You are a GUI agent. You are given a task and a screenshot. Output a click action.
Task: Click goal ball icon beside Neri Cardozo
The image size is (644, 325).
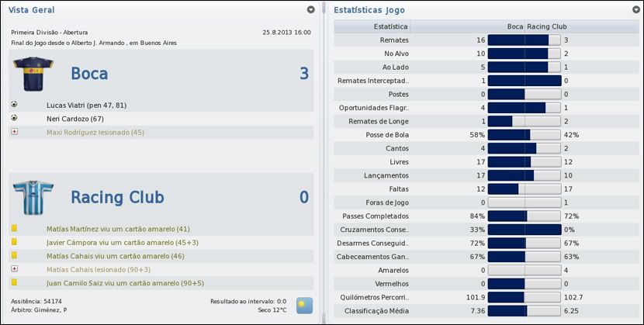click(15, 118)
